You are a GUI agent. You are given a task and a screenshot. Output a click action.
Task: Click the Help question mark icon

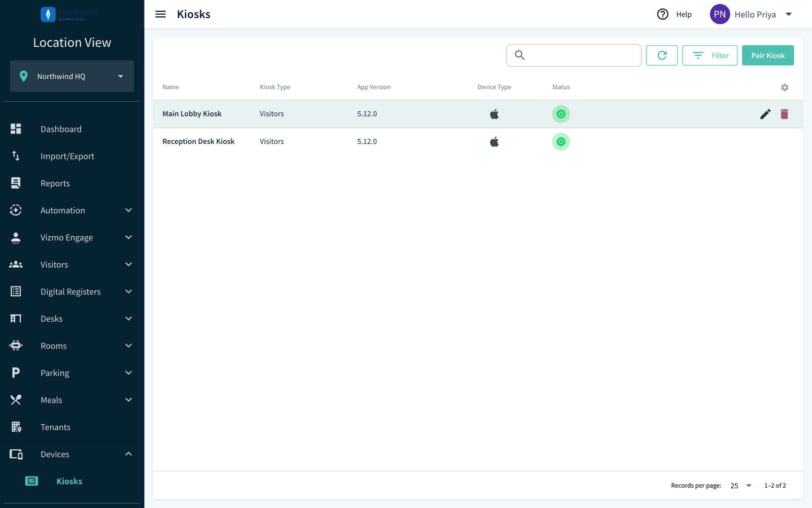coord(663,14)
